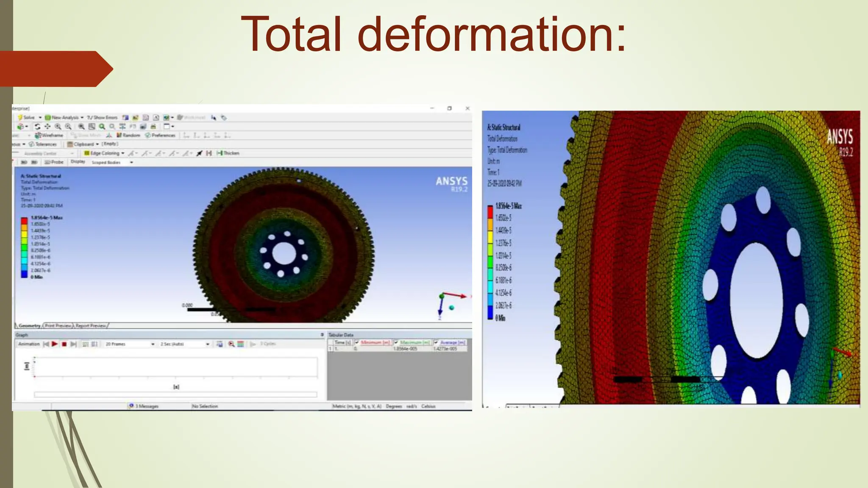868x488 pixels.
Task: Click the comment text box icon
Action: coord(156,117)
